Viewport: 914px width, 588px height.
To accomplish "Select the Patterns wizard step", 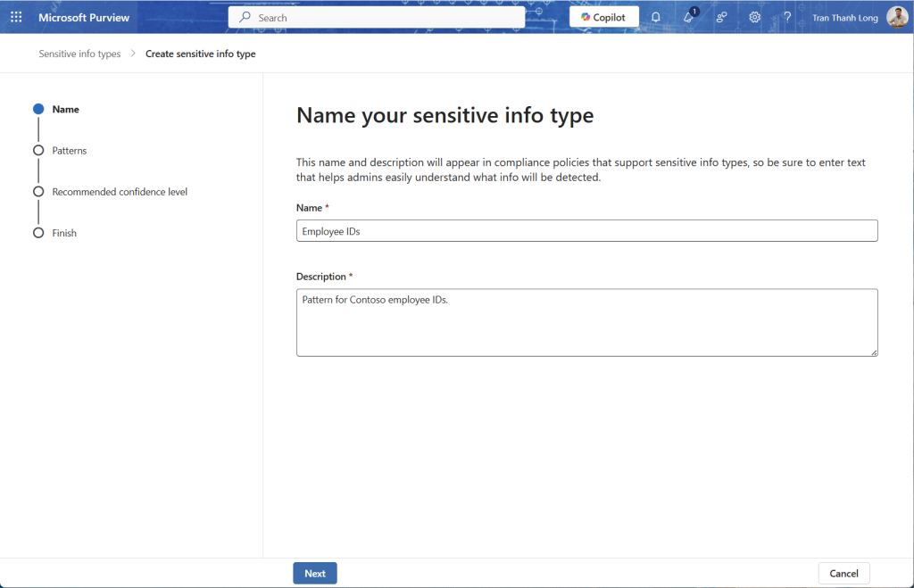I will 69,151.
